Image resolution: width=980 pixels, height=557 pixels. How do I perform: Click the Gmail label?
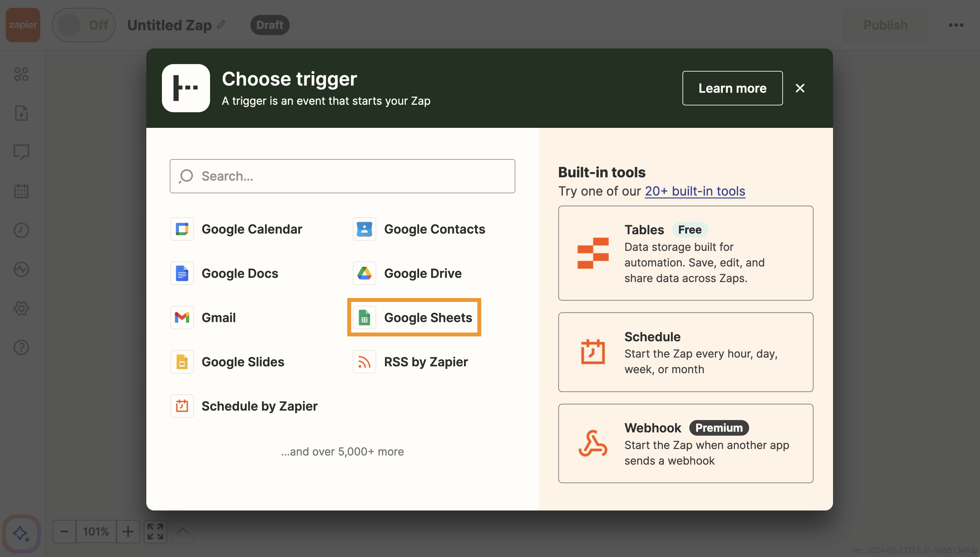219,318
